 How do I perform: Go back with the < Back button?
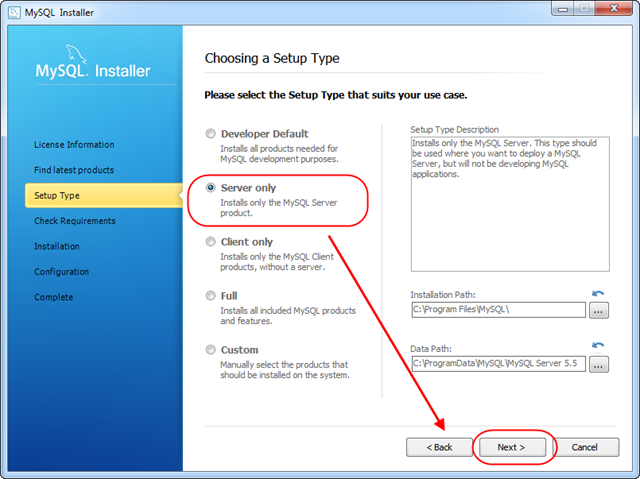439,448
